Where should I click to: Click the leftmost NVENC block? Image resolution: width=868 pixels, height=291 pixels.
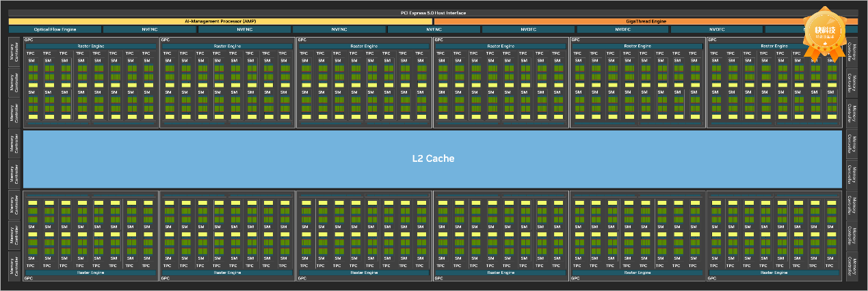[x=150, y=29]
